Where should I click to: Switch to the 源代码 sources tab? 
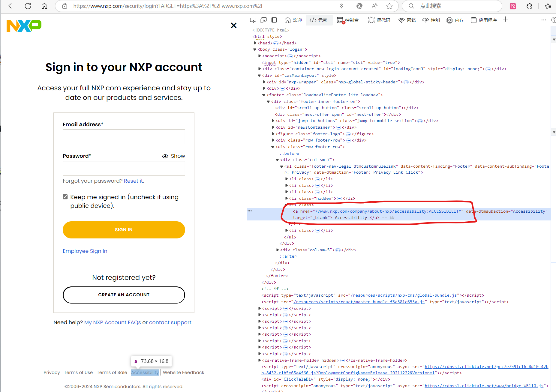(x=379, y=20)
